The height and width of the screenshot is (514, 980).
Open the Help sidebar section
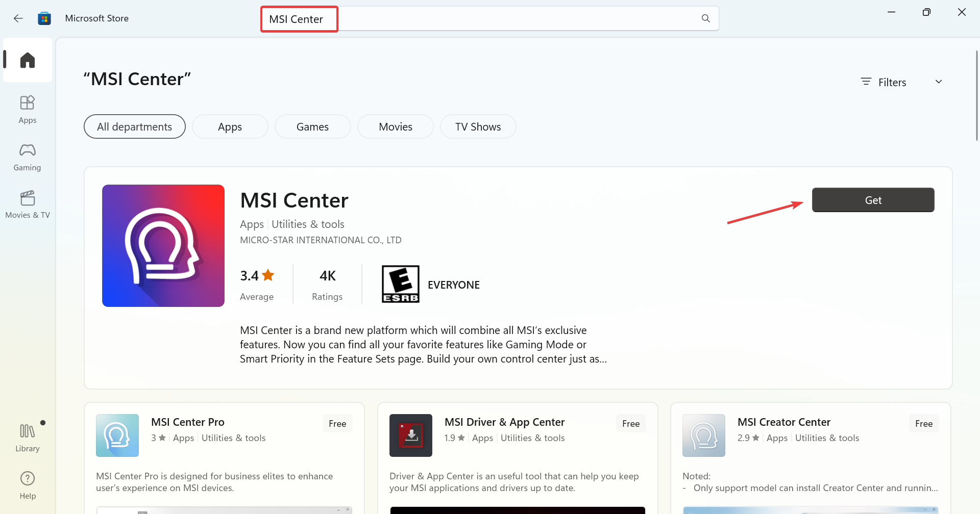[28, 485]
